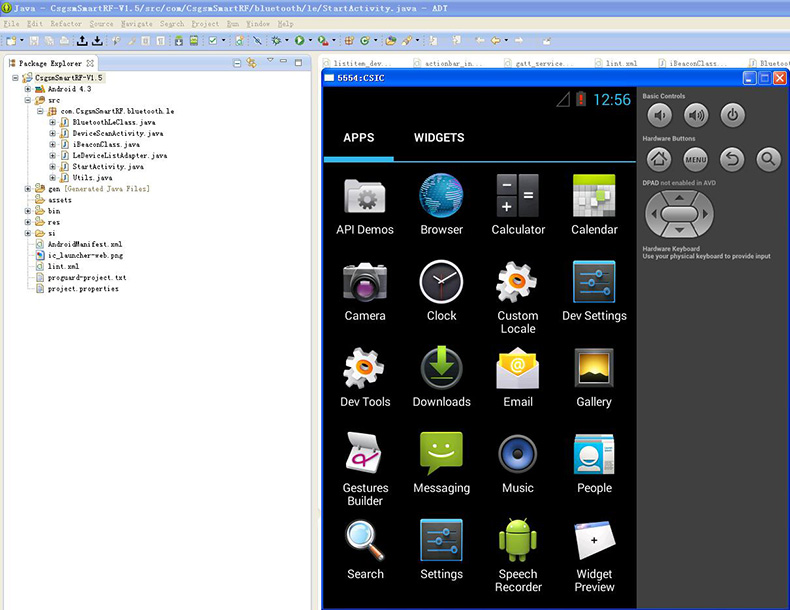Open the Package Explorer view menu arrow

(270, 60)
